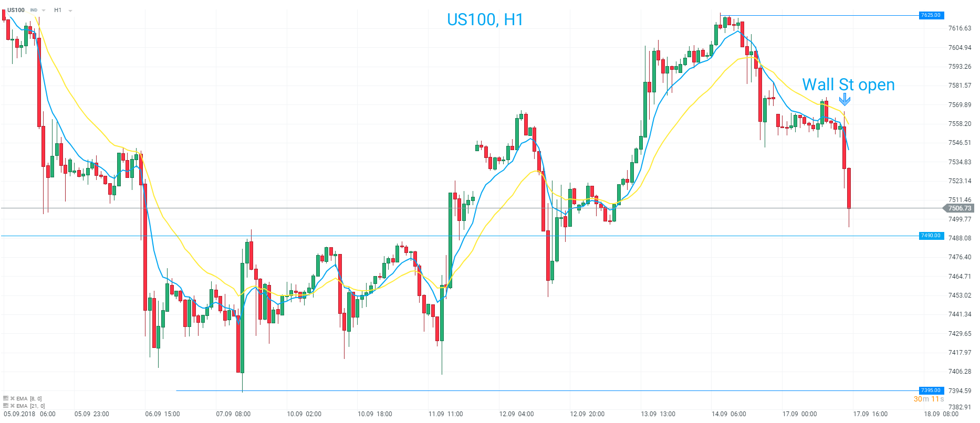Open the US100 symbol dropdown arrow

pyautogui.click(x=44, y=10)
